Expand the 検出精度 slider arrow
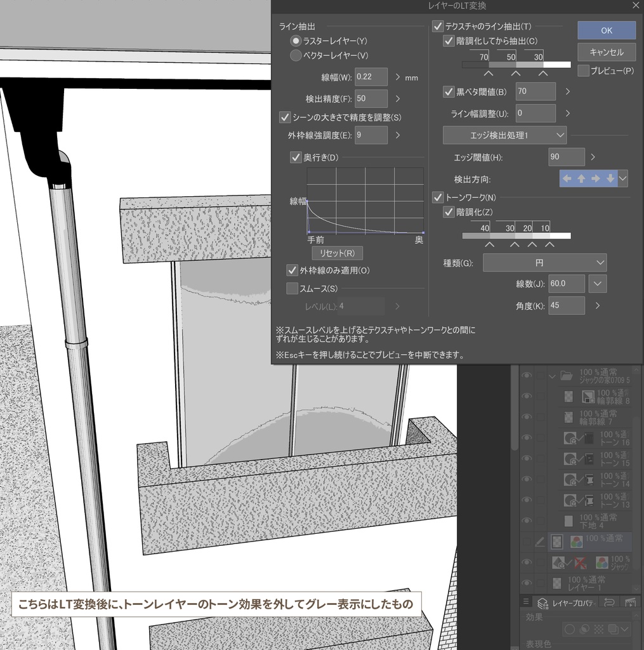Screen dimensions: 644x650 [397, 98]
